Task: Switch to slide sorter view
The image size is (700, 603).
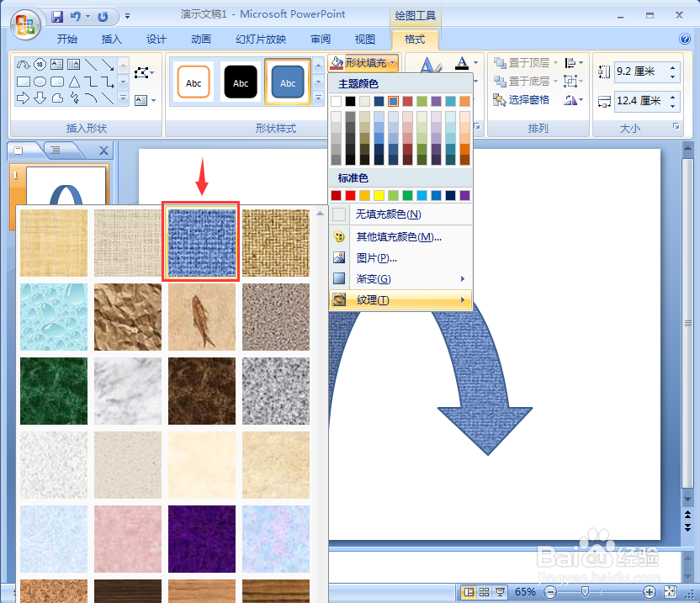Action: click(x=484, y=592)
